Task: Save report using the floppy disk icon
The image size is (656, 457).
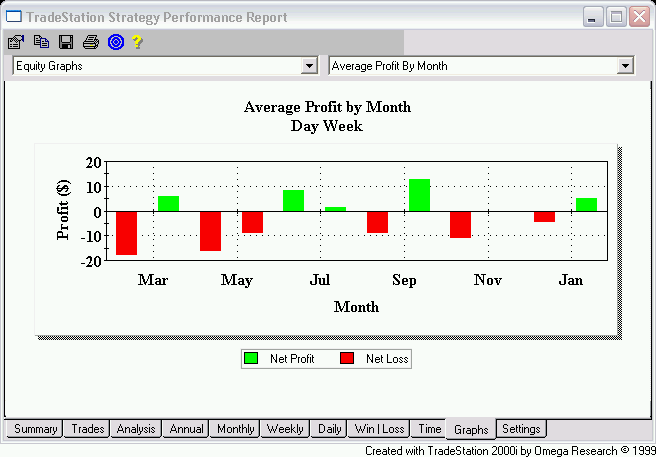Action: tap(66, 42)
